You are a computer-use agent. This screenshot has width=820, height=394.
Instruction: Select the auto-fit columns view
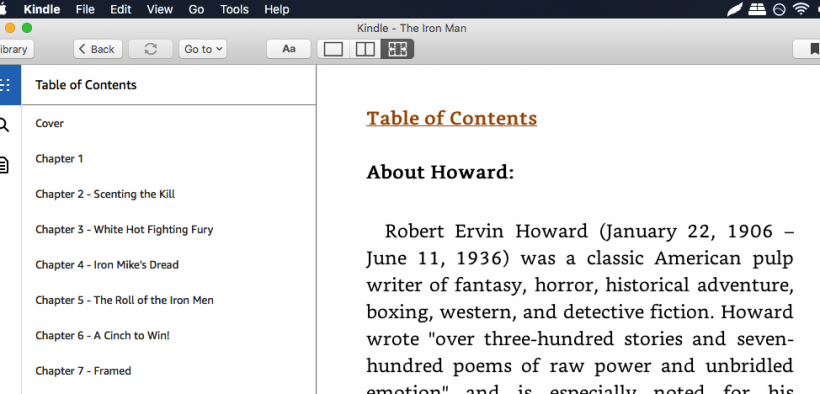point(397,49)
